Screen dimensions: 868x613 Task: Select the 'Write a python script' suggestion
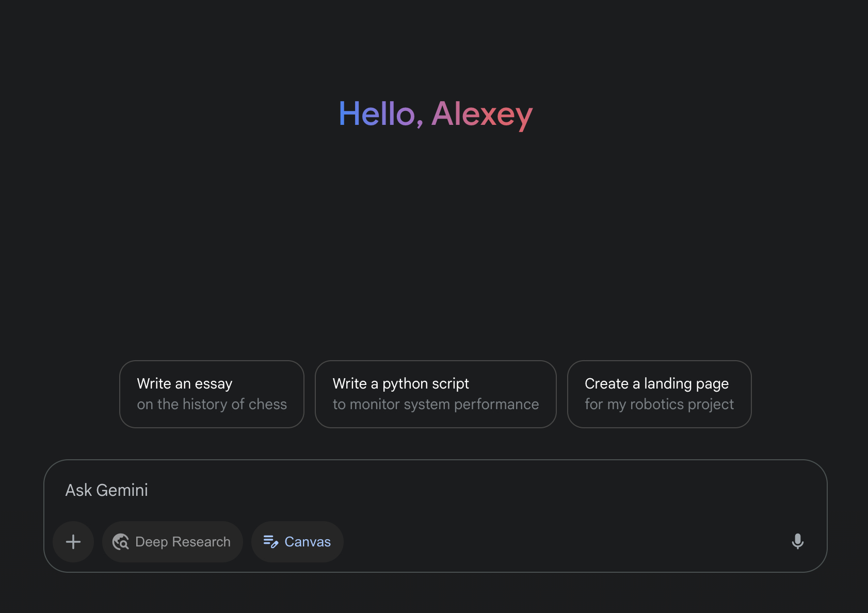(436, 394)
